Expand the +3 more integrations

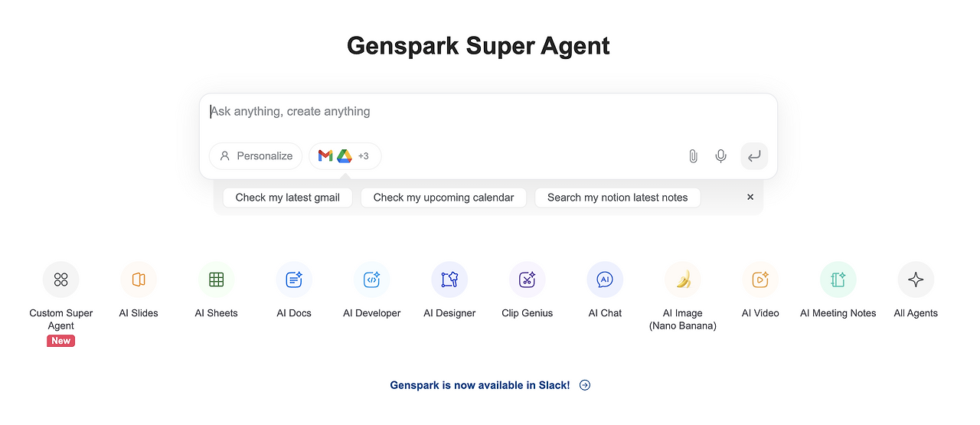coord(364,156)
